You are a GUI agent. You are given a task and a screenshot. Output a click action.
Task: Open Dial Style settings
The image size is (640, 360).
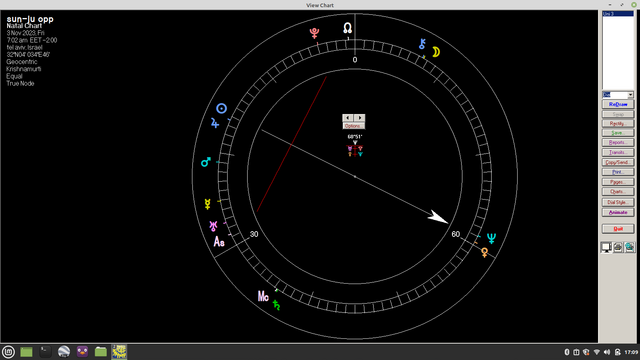pyautogui.click(x=618, y=202)
